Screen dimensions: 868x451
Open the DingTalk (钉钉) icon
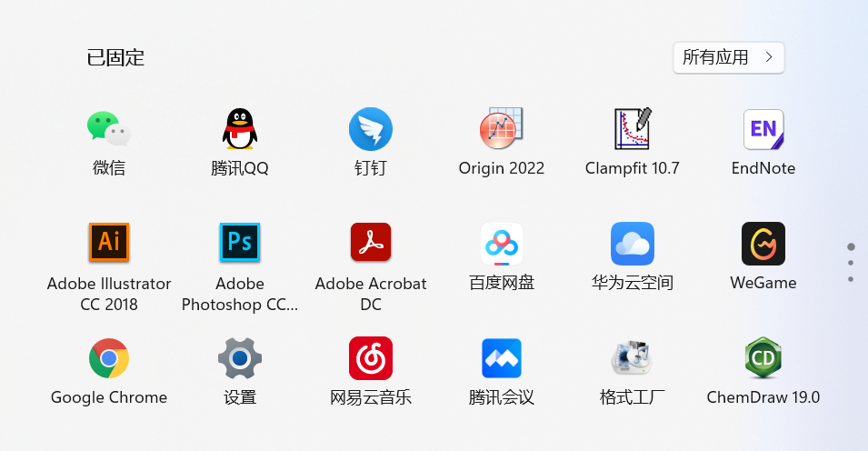point(370,129)
